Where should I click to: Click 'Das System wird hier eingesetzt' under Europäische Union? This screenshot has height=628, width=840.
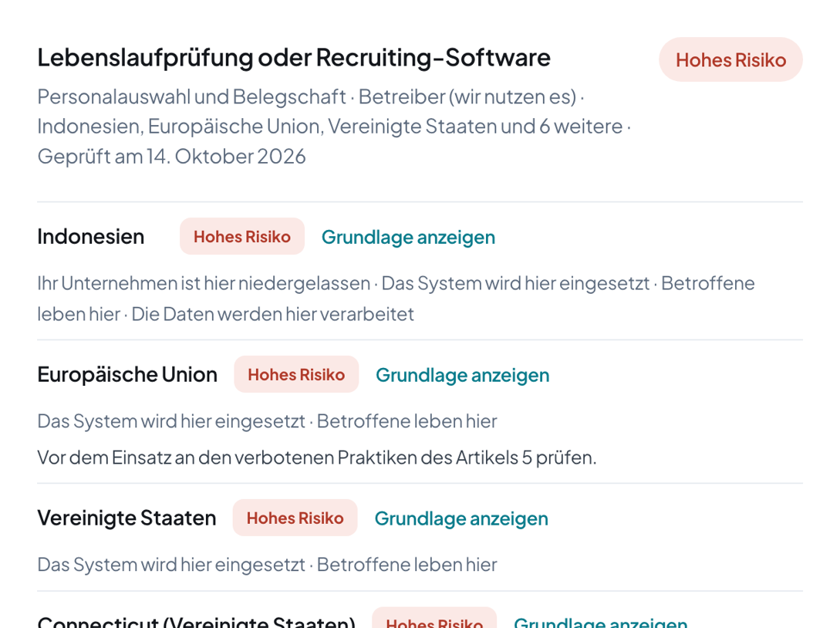click(x=171, y=421)
